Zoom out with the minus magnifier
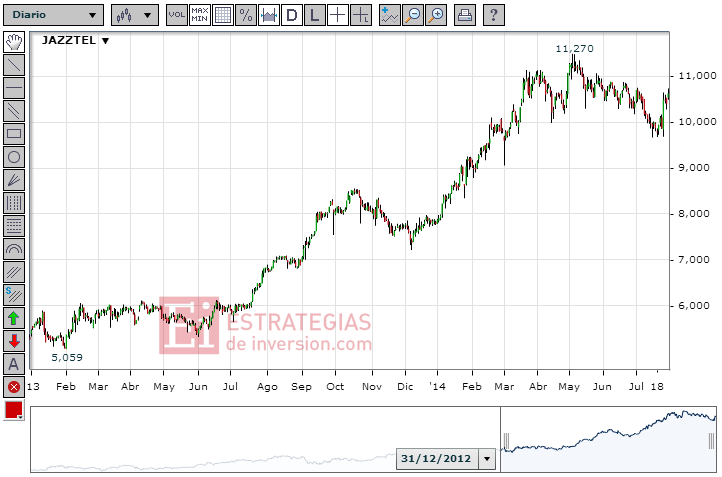 click(x=413, y=15)
